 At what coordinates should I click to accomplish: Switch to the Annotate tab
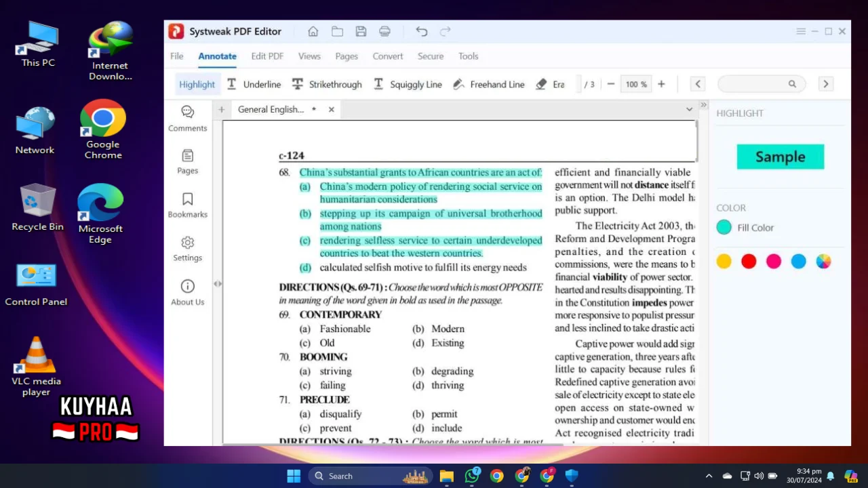(x=217, y=56)
